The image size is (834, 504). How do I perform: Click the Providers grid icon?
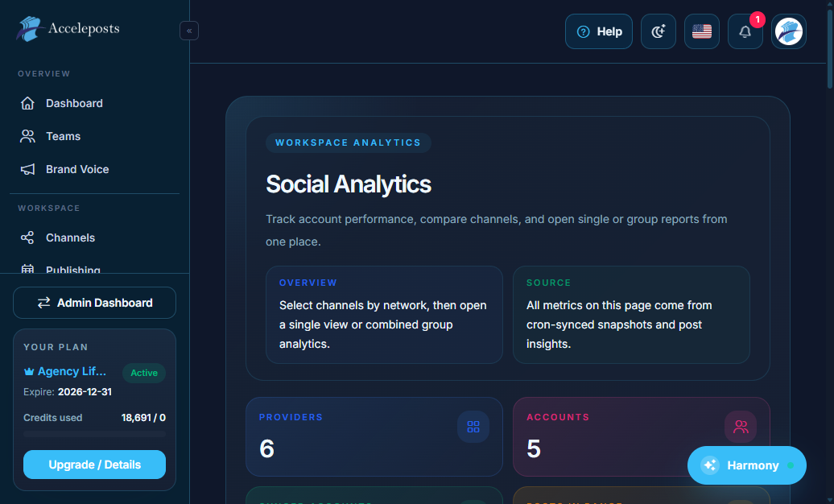473,427
